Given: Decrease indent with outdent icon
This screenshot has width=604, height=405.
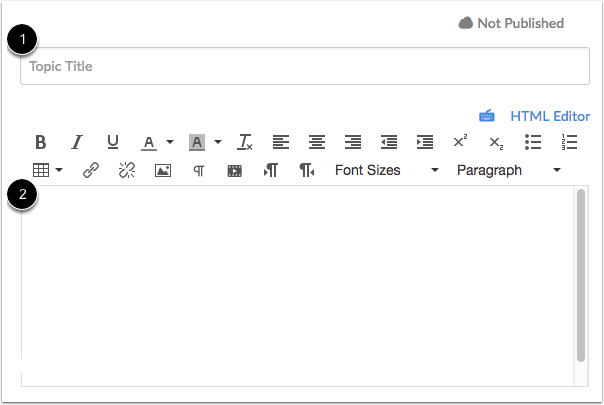Looking at the screenshot, I should click(x=389, y=142).
